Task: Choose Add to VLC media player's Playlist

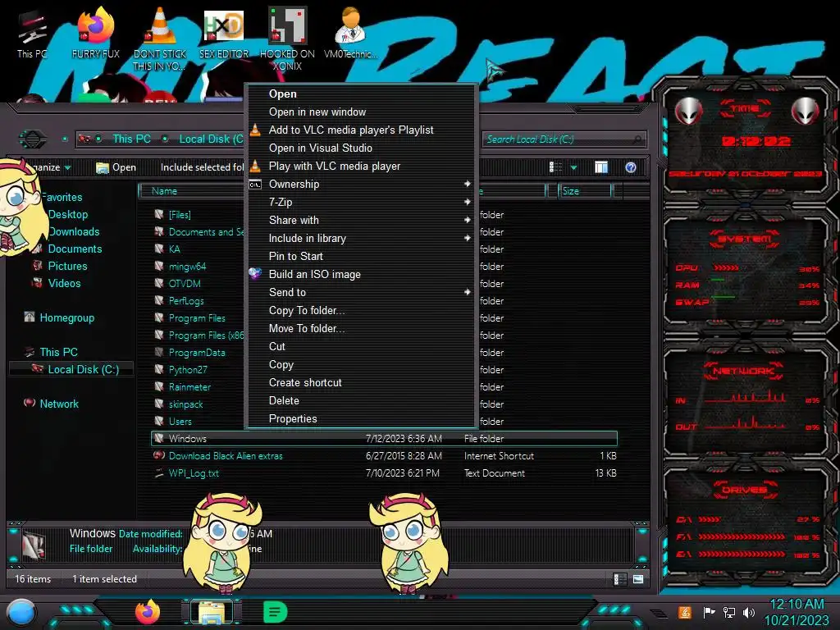Action: pyautogui.click(x=361, y=130)
